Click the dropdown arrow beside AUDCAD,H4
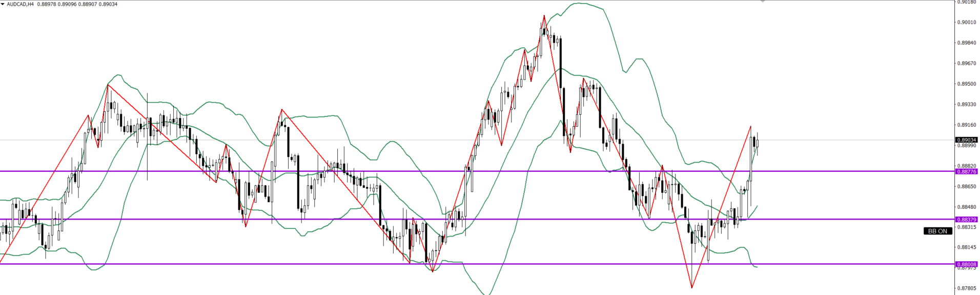This screenshot has height=295, width=980. point(3,4)
